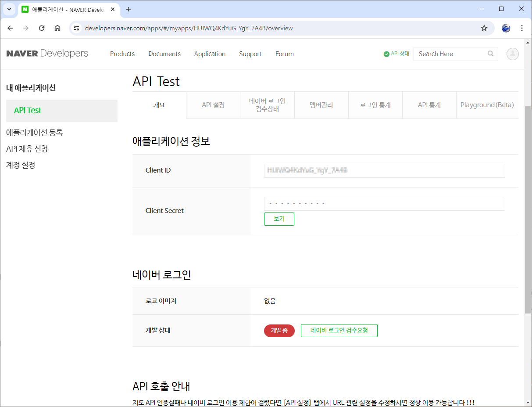This screenshot has height=407, width=532.
Task: Click the red 개발 중 status badge
Action: [x=279, y=331]
